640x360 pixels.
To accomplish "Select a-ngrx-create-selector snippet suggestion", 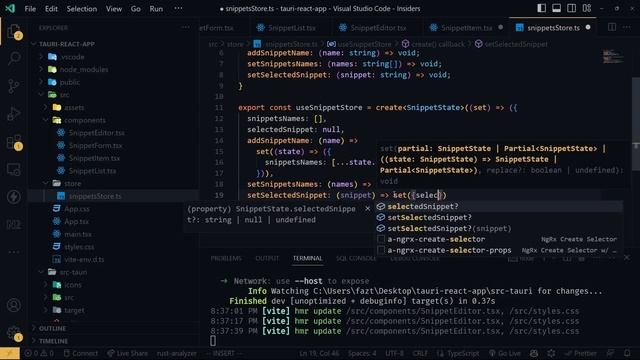I will point(499,239).
